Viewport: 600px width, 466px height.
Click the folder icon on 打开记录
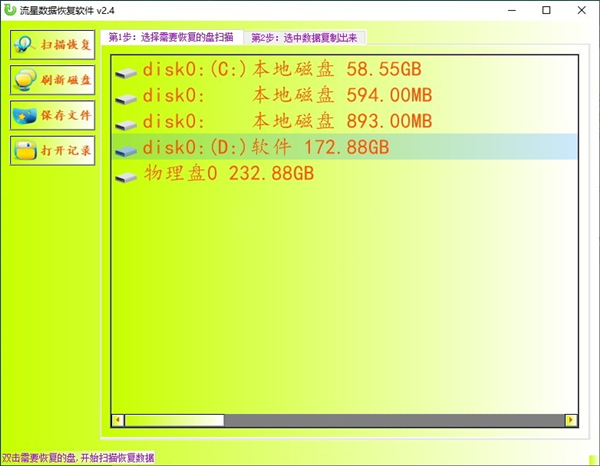click(x=24, y=151)
